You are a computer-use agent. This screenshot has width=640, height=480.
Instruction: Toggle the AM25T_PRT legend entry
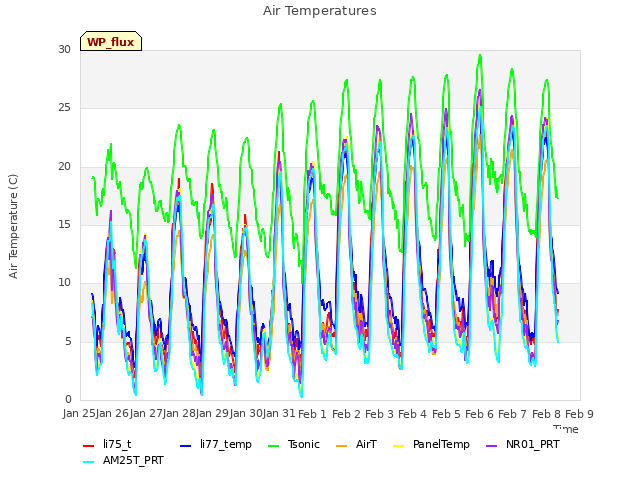tap(123, 460)
